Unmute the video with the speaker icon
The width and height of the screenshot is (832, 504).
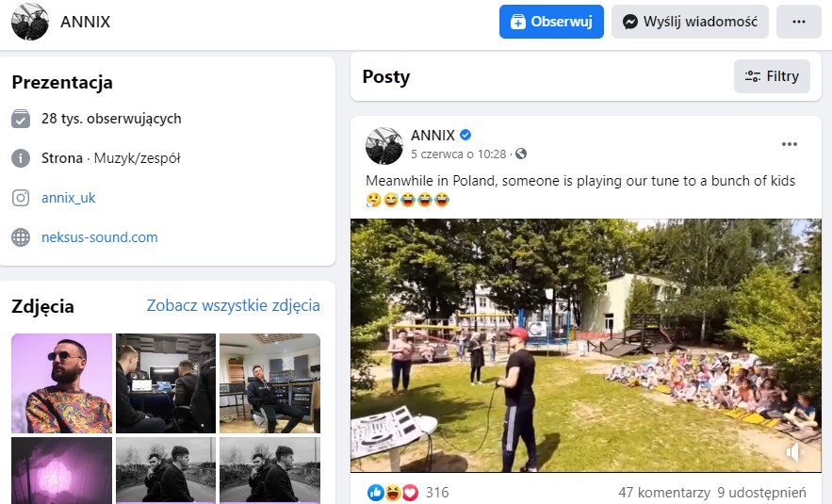click(795, 452)
